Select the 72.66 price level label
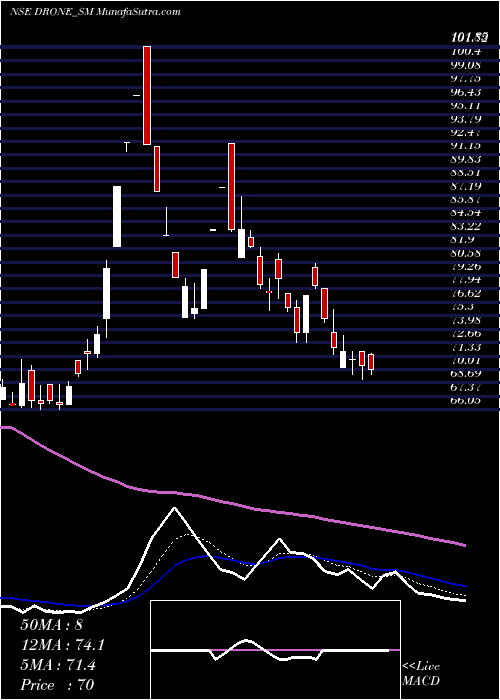Image resolution: width=500 pixels, height=700 pixels. [465, 333]
